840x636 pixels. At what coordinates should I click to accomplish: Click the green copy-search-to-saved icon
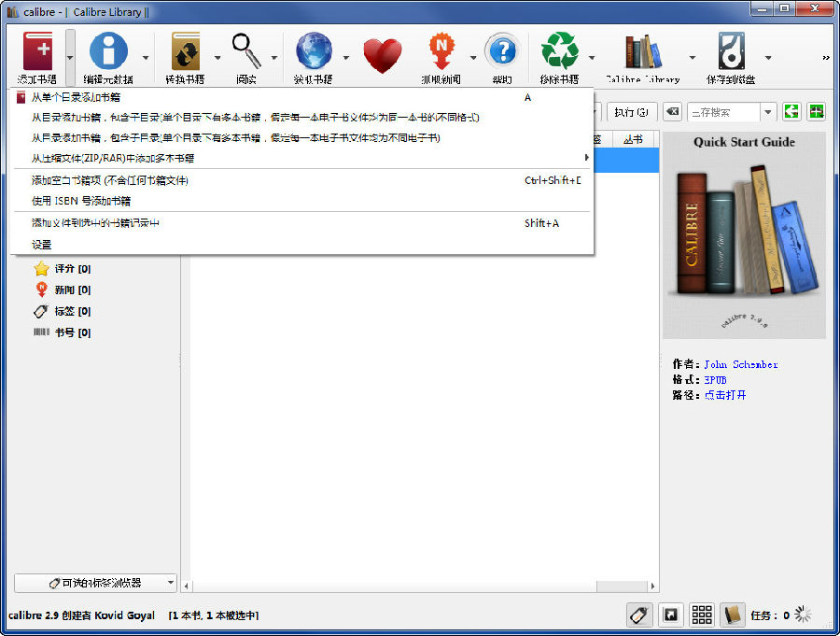pyautogui.click(x=791, y=112)
